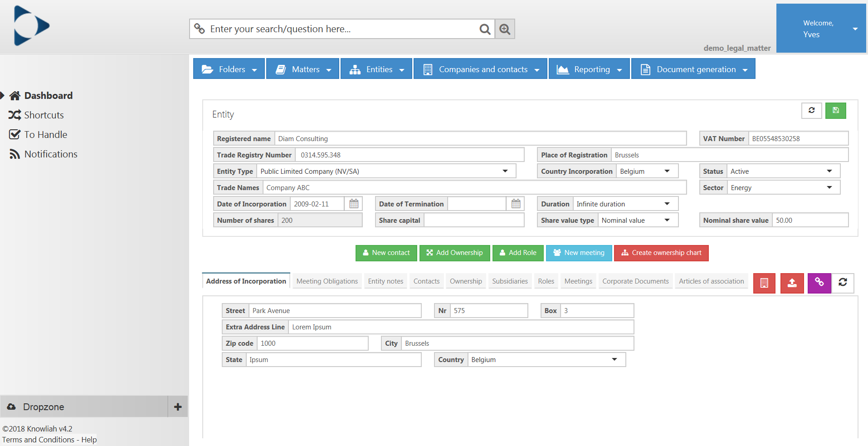This screenshot has width=868, height=446.
Task: Open the Status dropdown showing Active
Action: click(x=783, y=171)
